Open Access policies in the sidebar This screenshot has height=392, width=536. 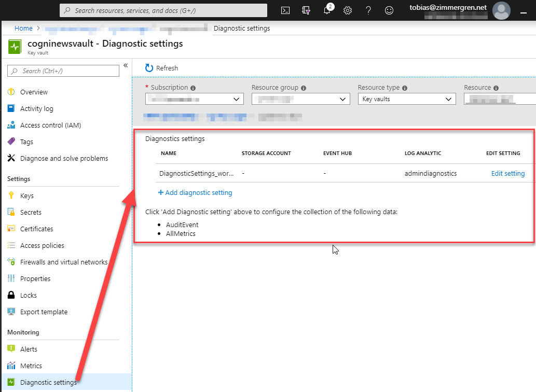[42, 245]
